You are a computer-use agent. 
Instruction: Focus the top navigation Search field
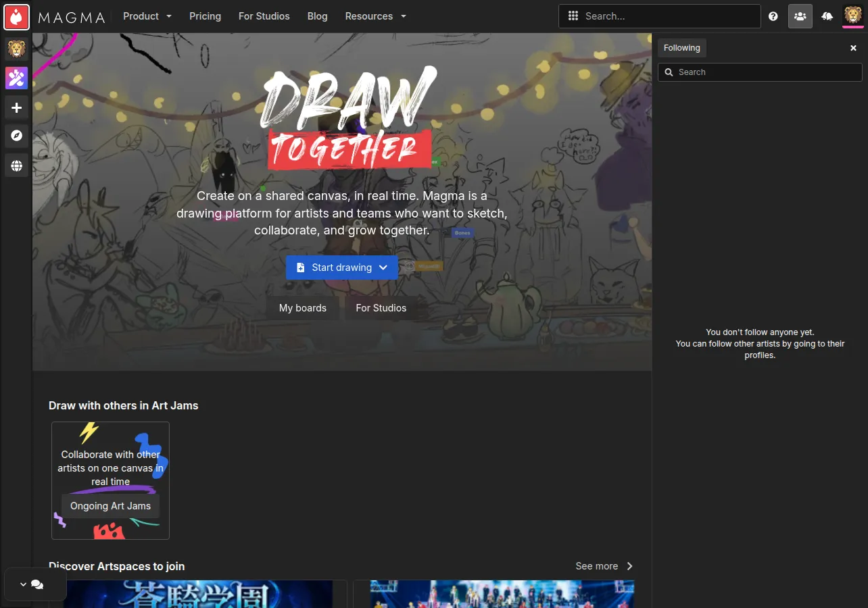click(660, 16)
